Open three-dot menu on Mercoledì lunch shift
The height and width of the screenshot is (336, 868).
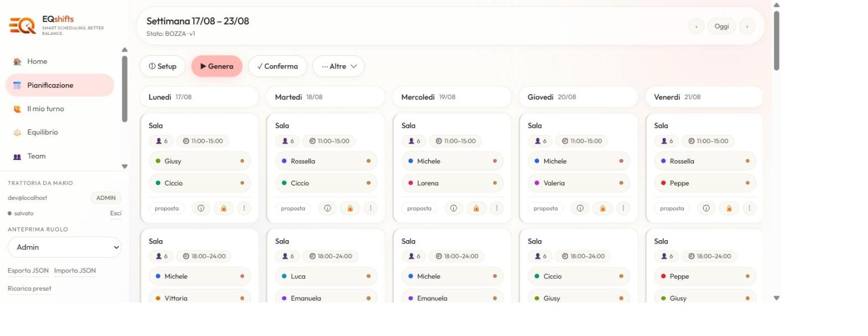coord(497,209)
